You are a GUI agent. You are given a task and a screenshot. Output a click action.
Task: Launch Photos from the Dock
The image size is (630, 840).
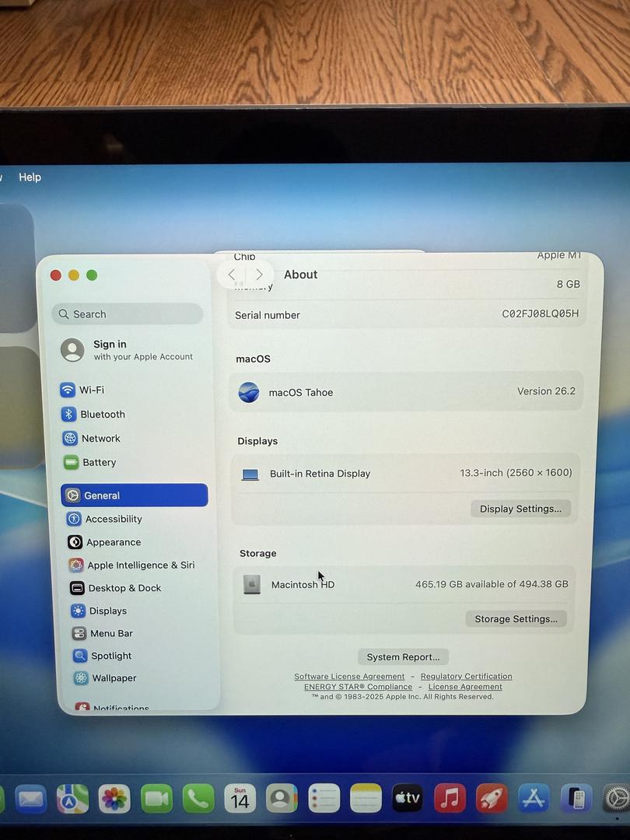point(114,799)
